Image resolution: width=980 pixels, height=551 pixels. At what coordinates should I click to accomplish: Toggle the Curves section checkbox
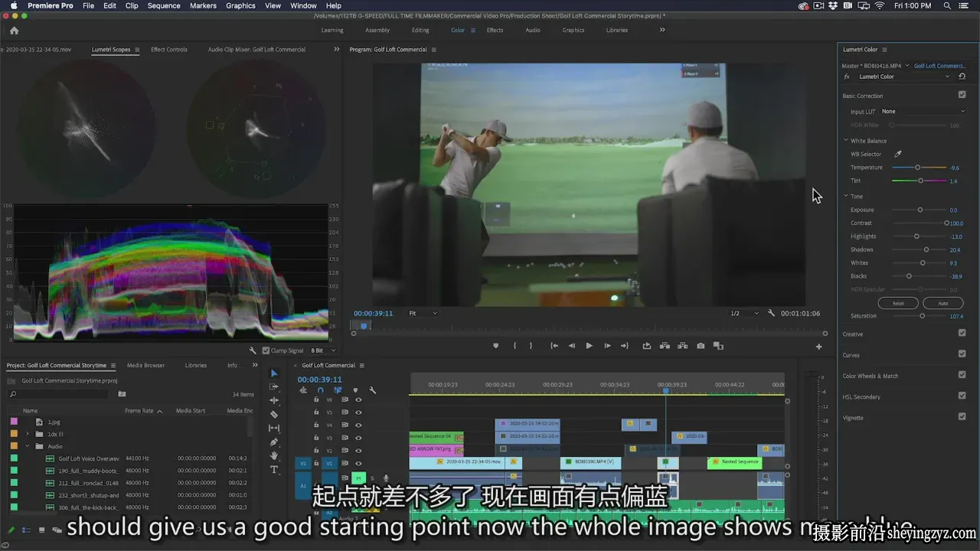[962, 354]
